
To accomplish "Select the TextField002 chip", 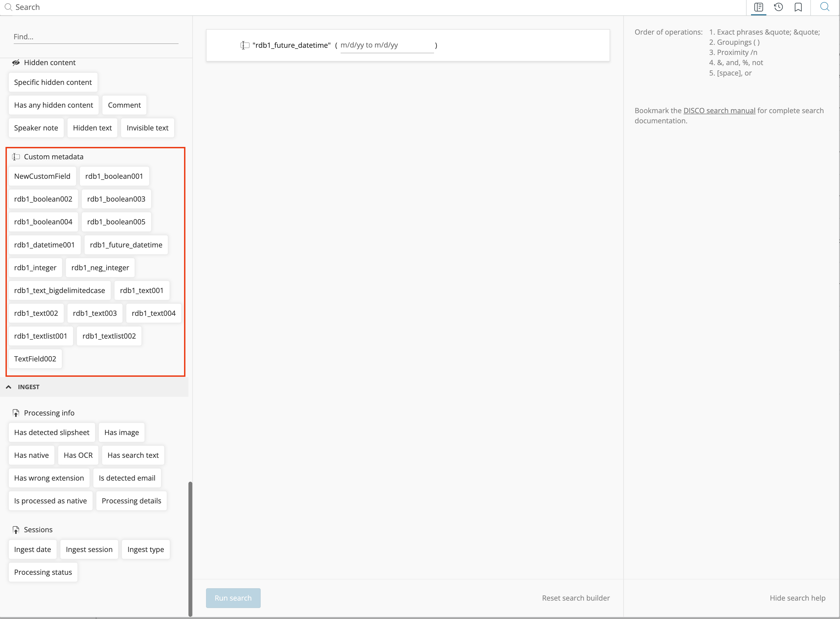I will (35, 359).
